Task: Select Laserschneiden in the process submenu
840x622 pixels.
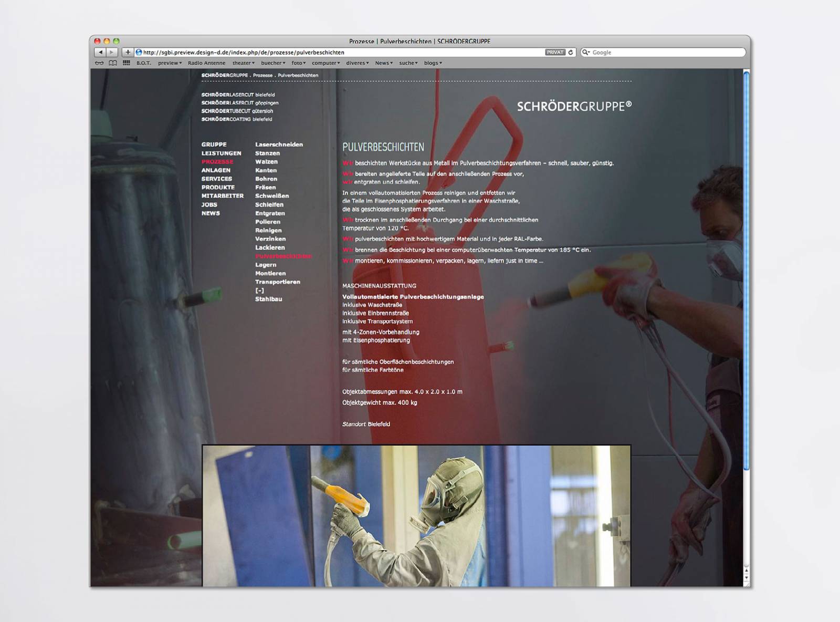Action: click(279, 144)
